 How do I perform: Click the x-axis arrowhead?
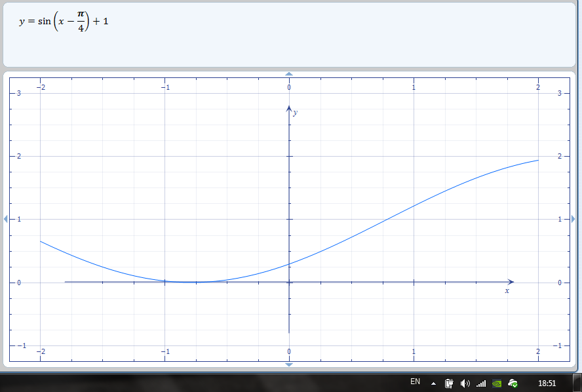(511, 282)
